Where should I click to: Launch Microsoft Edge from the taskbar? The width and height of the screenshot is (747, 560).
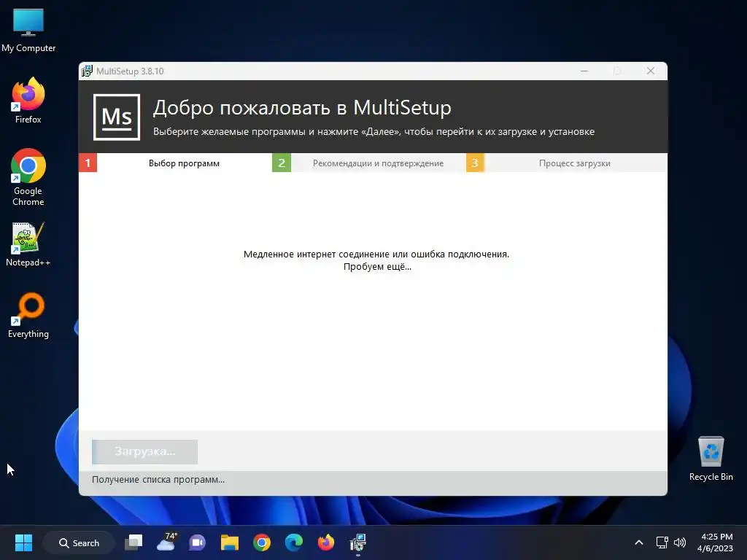click(294, 542)
